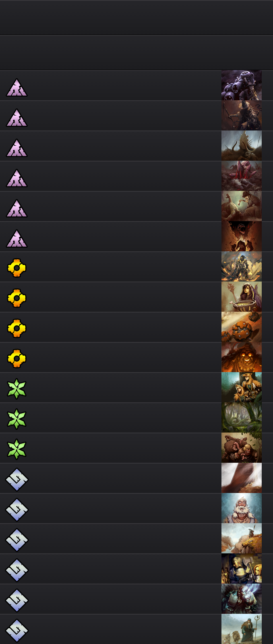
Task: Click green leaf icon beside two blonde elves
Action: pos(17,389)
